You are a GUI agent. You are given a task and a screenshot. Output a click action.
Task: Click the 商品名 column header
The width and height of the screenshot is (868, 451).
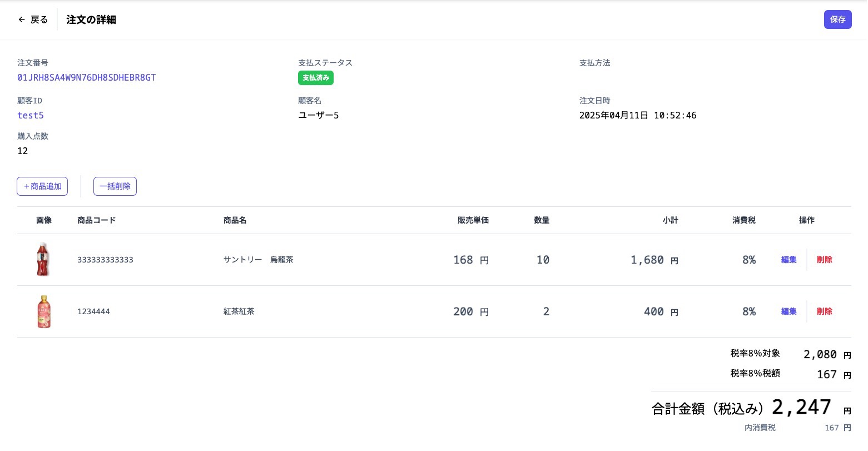pos(235,220)
